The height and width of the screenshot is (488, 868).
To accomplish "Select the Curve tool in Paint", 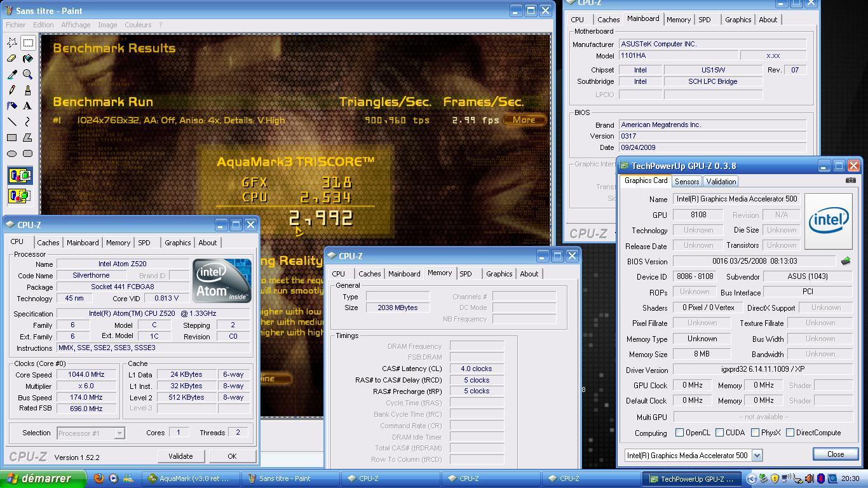I will (x=28, y=121).
